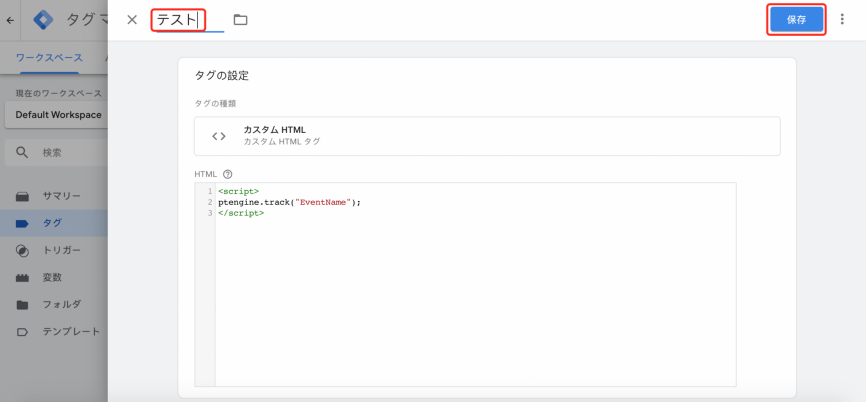Image resolution: width=866 pixels, height=402 pixels.
Task: Click the HTML help question mark icon
Action: point(228,174)
